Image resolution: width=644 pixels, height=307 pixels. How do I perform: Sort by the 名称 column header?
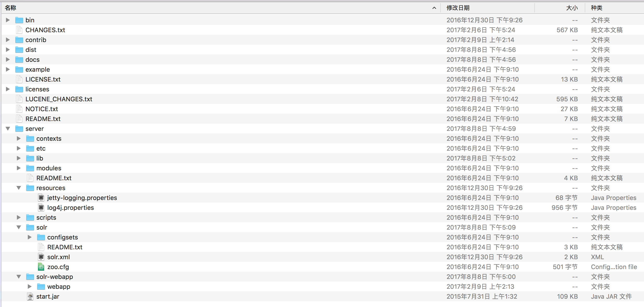point(11,8)
